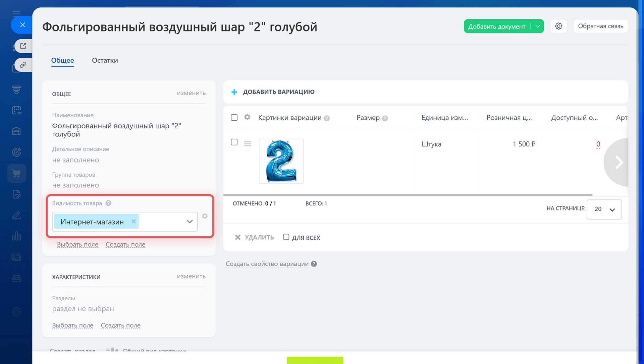This screenshot has height=364, width=644.
Task: Remove Интернет-магазин tag with x icon
Action: pyautogui.click(x=133, y=221)
